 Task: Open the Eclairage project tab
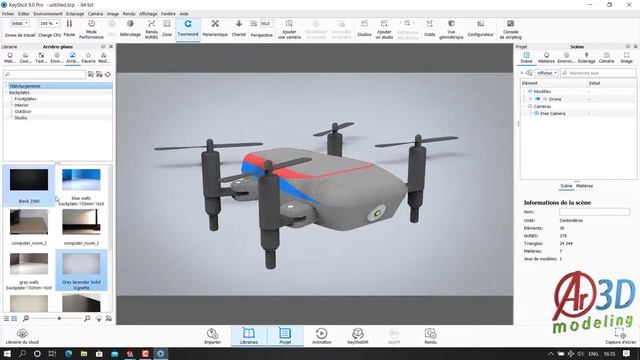click(586, 58)
